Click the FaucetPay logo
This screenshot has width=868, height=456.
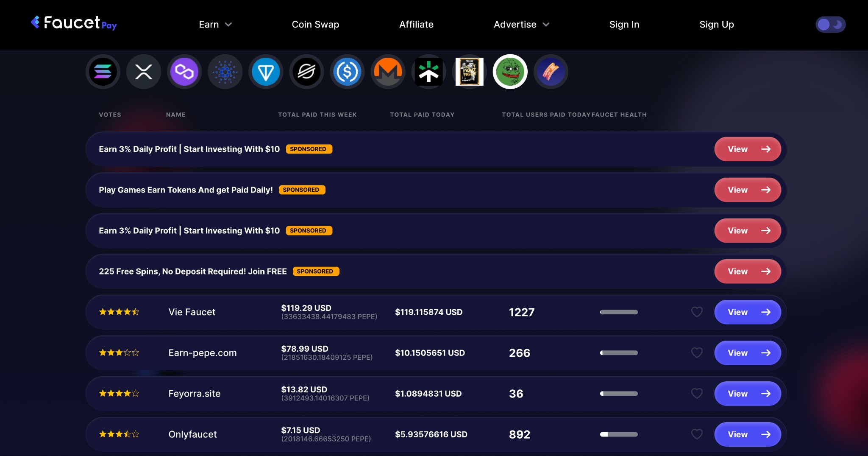74,23
